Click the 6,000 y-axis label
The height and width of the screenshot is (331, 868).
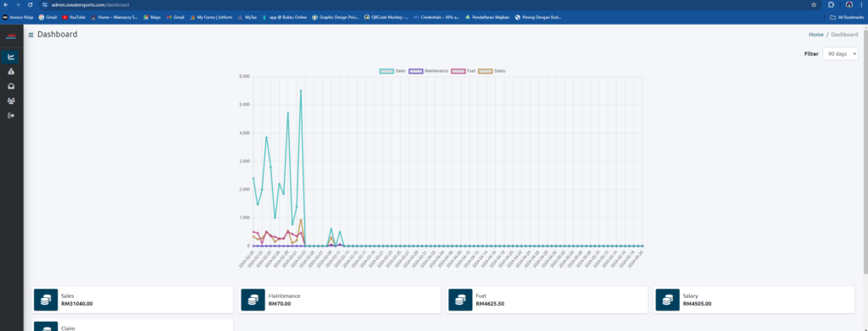[x=243, y=76]
